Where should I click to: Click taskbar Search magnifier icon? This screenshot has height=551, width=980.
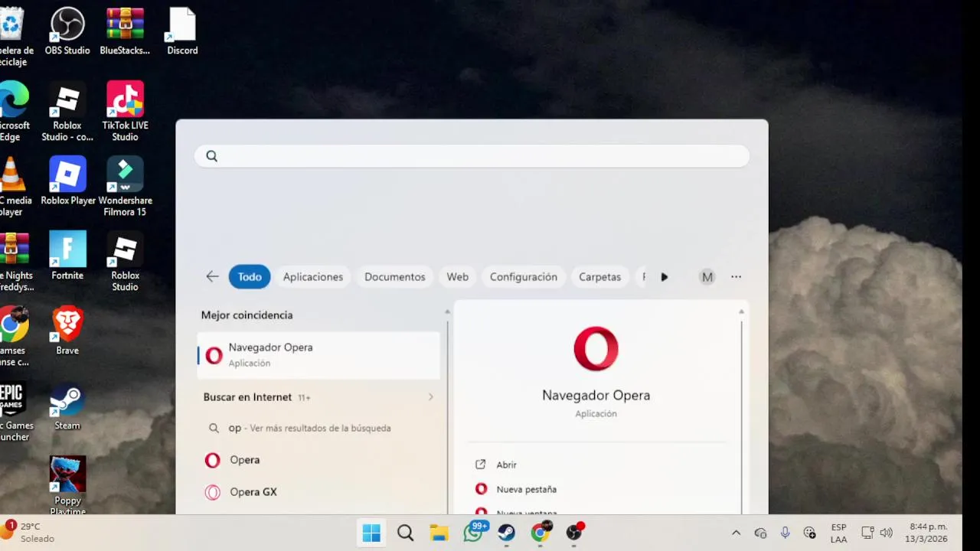click(405, 533)
